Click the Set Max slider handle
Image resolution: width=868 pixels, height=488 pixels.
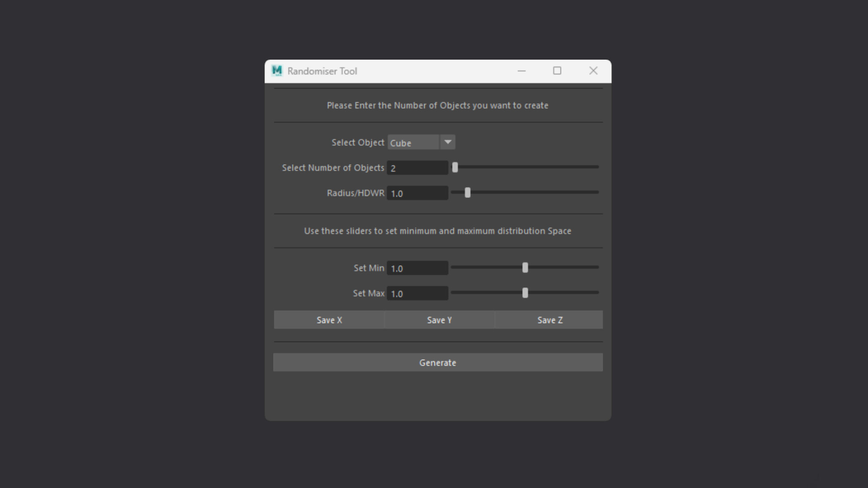click(x=525, y=293)
